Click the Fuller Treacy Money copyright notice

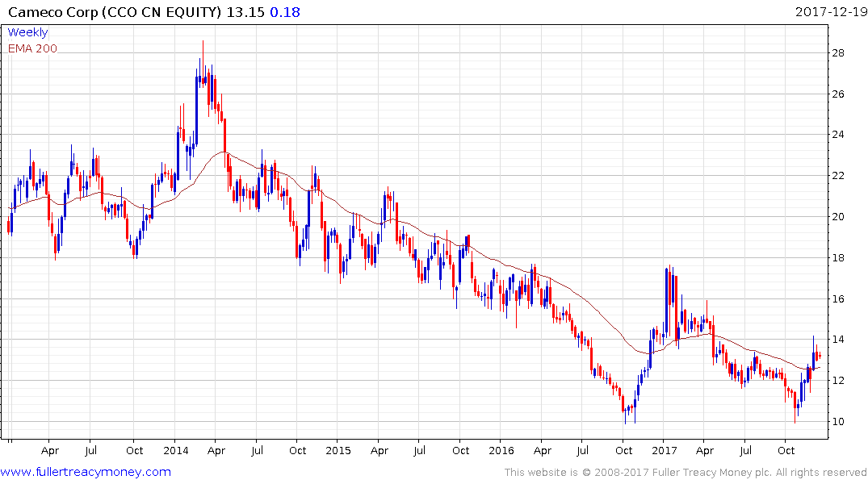pyautogui.click(x=686, y=473)
